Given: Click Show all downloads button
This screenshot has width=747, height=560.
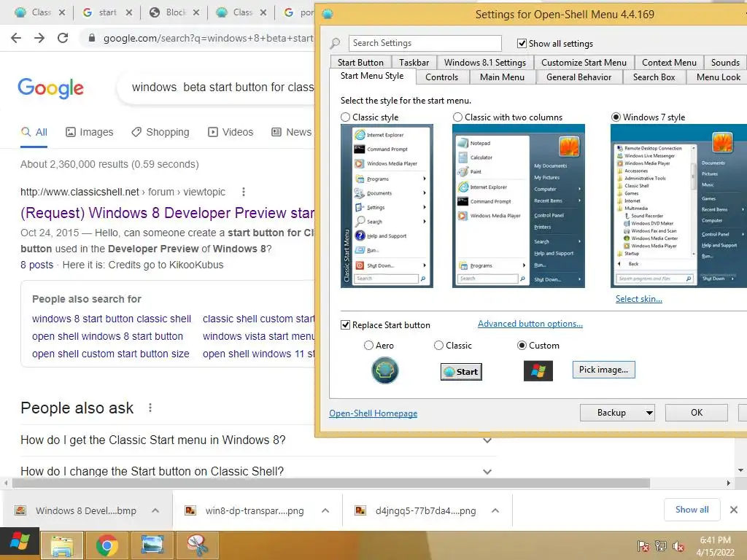Looking at the screenshot, I should (x=692, y=510).
